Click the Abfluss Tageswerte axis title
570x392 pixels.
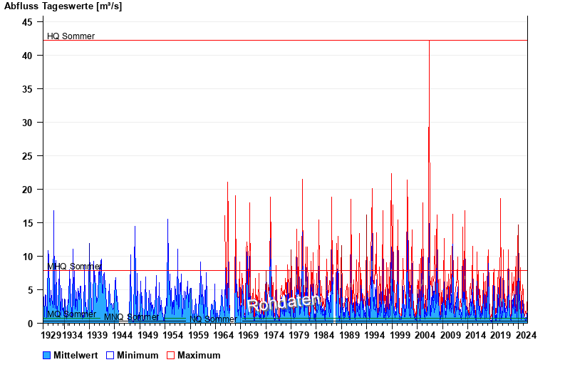63,6
